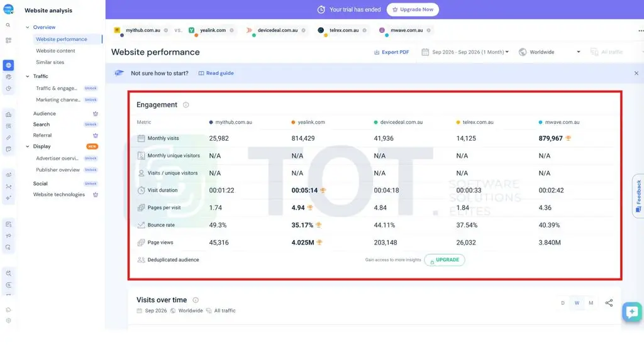Click the settings gear in left sidebar
Viewport: 644px width, 362px height.
tap(8, 321)
